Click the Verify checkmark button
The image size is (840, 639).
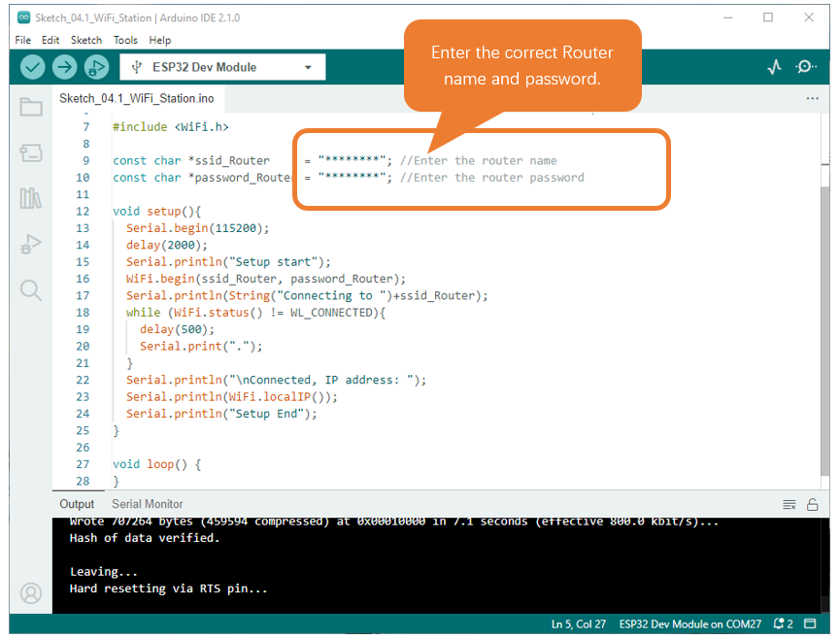click(x=33, y=67)
